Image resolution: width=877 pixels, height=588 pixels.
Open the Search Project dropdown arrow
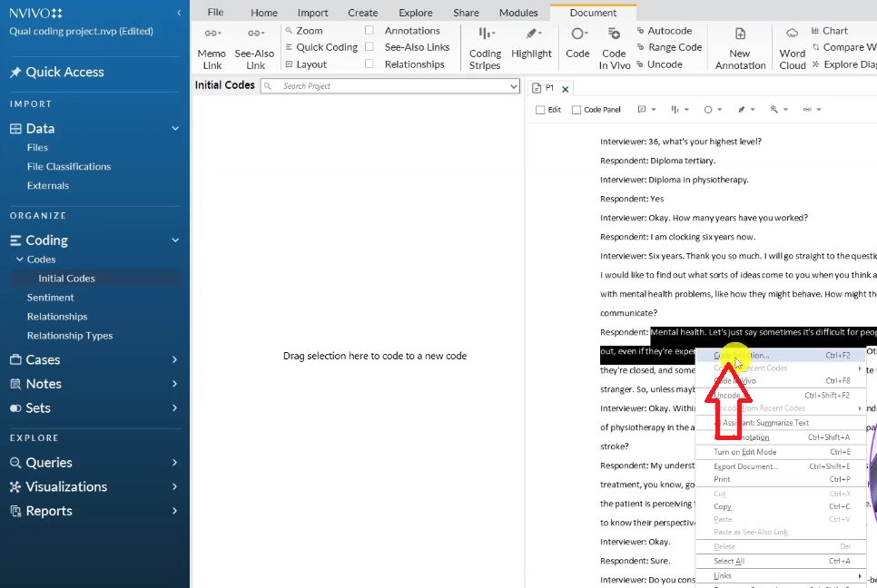click(x=514, y=86)
